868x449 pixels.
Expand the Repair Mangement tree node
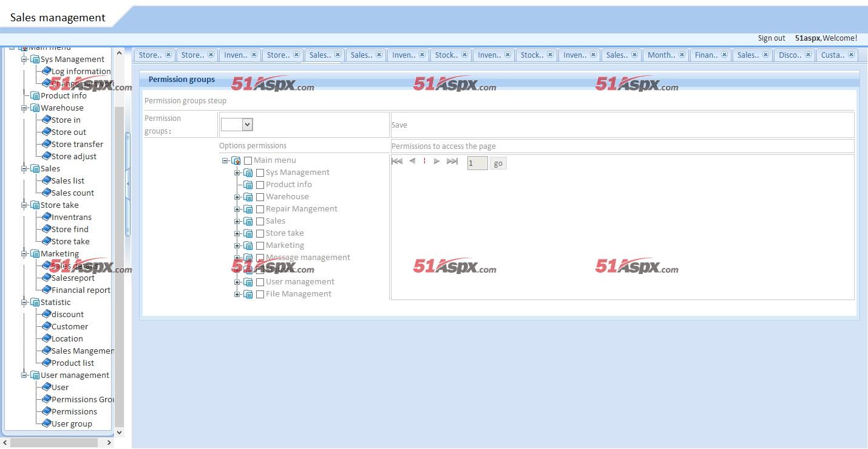pos(237,209)
